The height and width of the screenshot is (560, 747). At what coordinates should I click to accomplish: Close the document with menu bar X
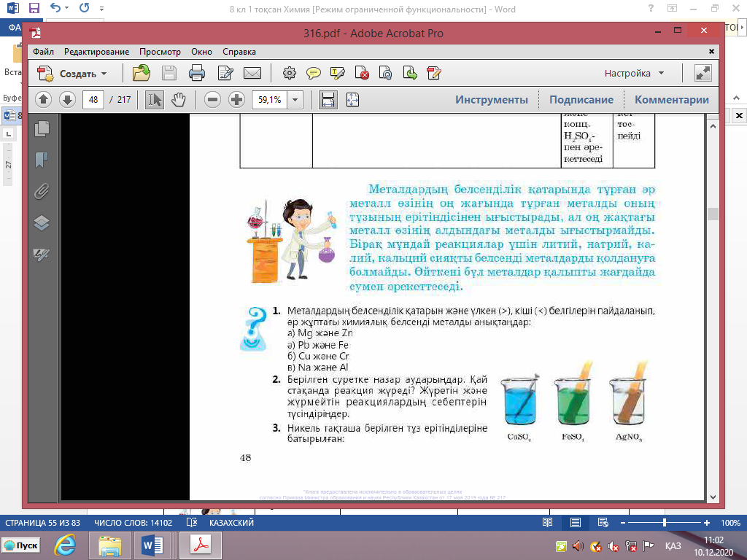pyautogui.click(x=711, y=51)
